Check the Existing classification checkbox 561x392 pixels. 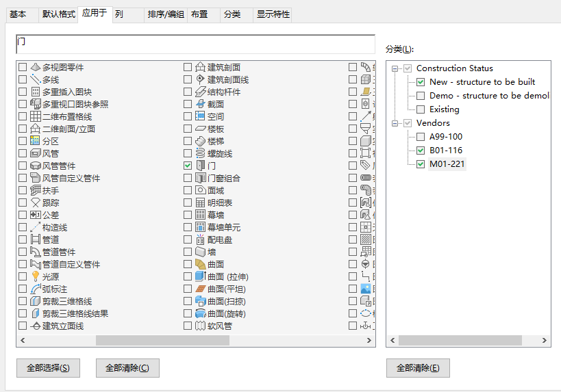(421, 109)
